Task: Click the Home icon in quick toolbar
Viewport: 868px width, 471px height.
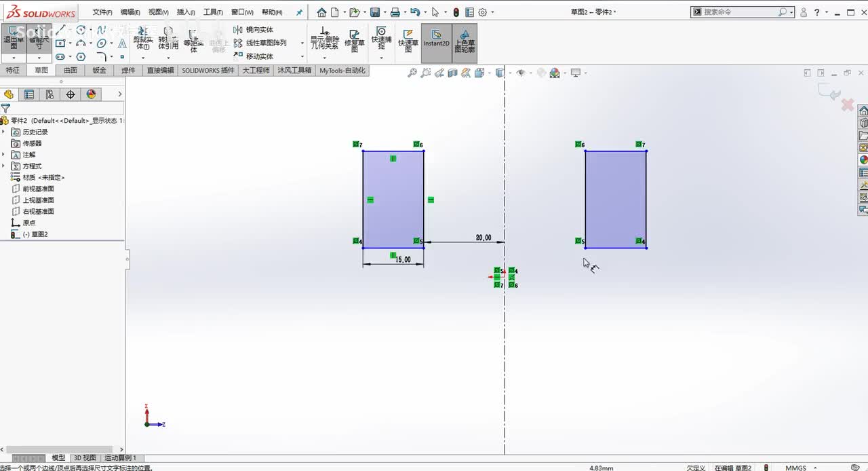Action: tap(321, 12)
